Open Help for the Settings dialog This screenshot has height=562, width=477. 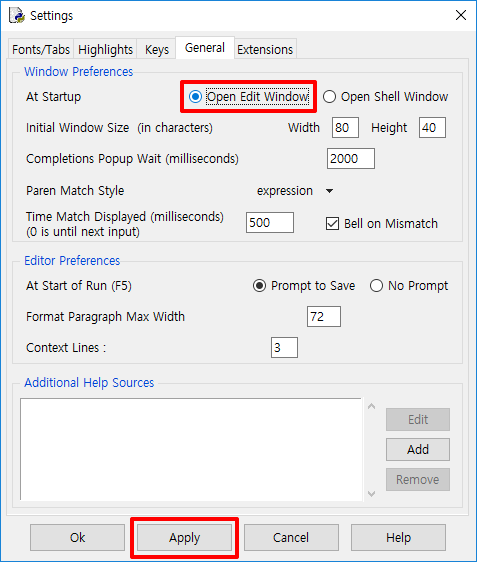tap(398, 537)
